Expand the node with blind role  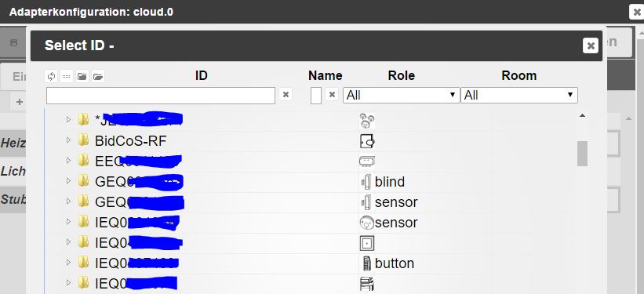pos(68,180)
